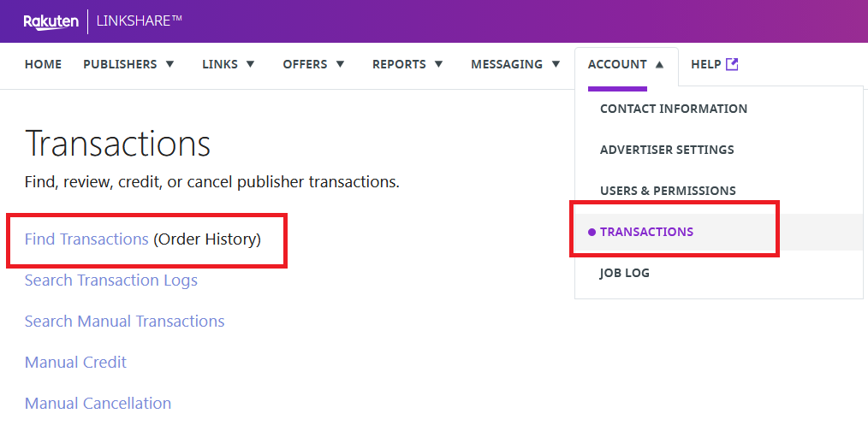
Task: Open the Messaging dropdown arrow
Action: click(556, 64)
